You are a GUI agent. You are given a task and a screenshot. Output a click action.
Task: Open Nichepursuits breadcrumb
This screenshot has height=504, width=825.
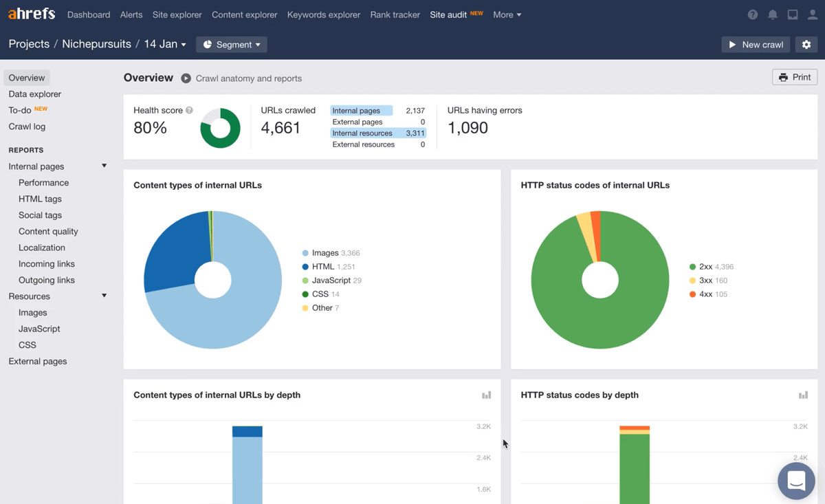(x=96, y=44)
